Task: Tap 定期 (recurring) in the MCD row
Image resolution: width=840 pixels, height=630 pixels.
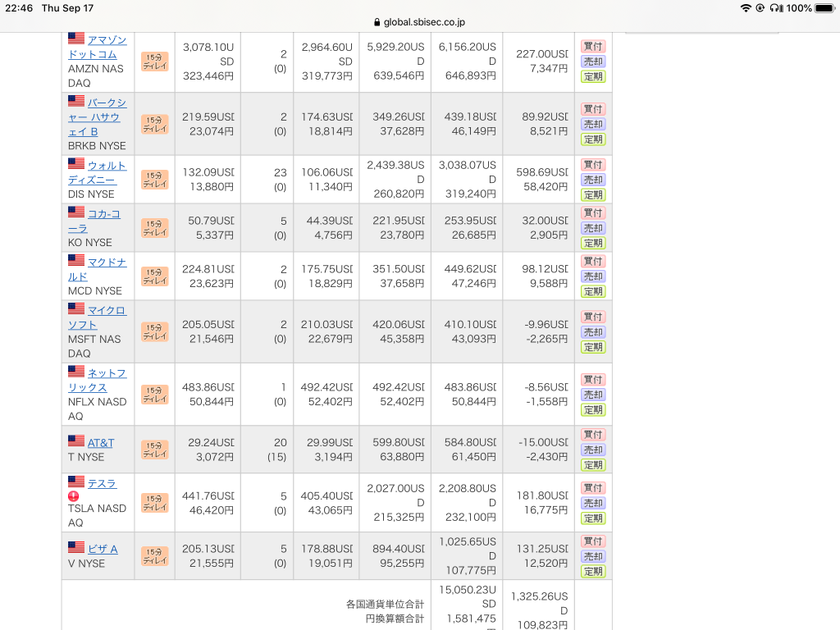Action: point(593,291)
